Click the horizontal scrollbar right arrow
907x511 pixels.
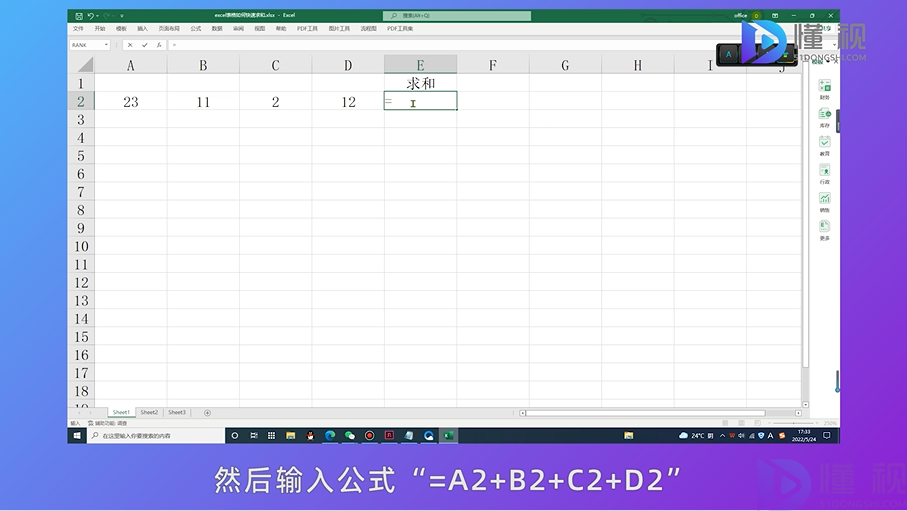(x=798, y=413)
